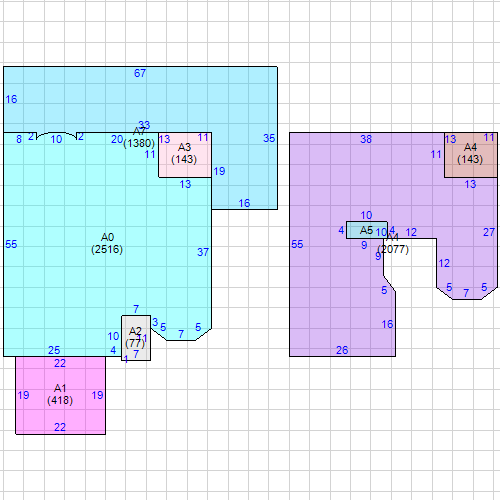This screenshot has width=500, height=500.
Task: Select the 55 dimension on A0's left wall
Action: click(11, 244)
